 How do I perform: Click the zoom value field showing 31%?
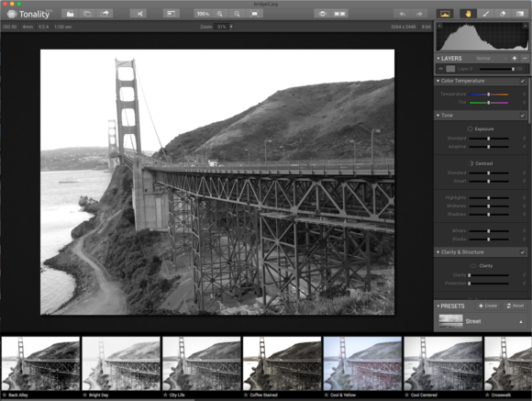tap(221, 27)
